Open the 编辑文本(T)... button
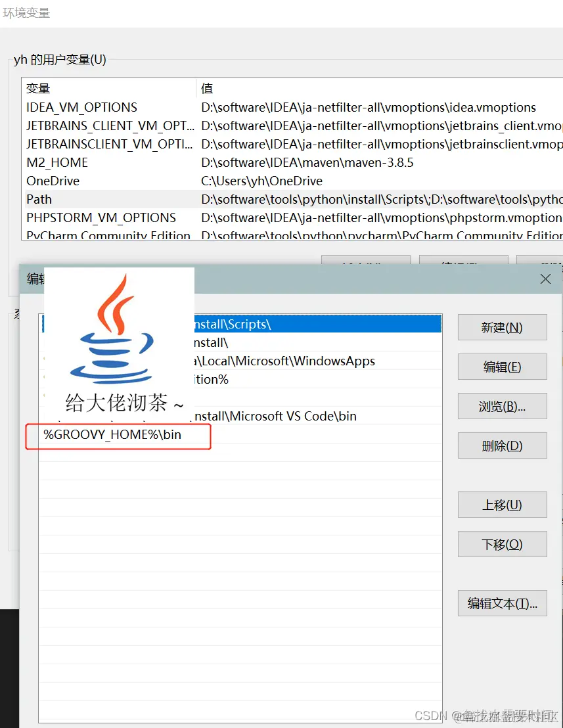 (502, 603)
